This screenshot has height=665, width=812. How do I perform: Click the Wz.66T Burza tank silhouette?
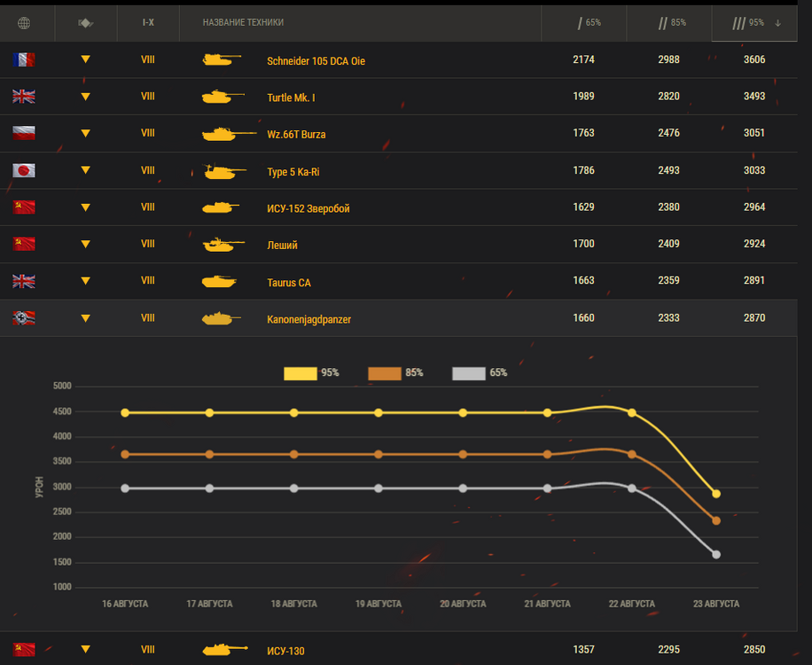coord(229,134)
